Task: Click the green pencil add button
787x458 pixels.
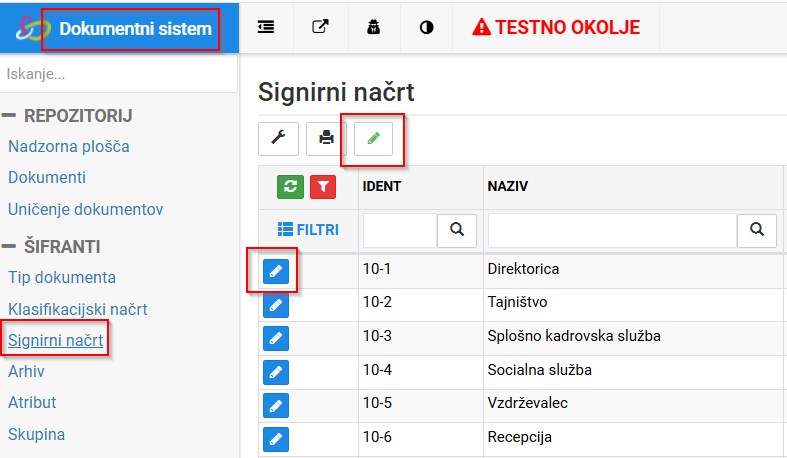Action: (373, 138)
